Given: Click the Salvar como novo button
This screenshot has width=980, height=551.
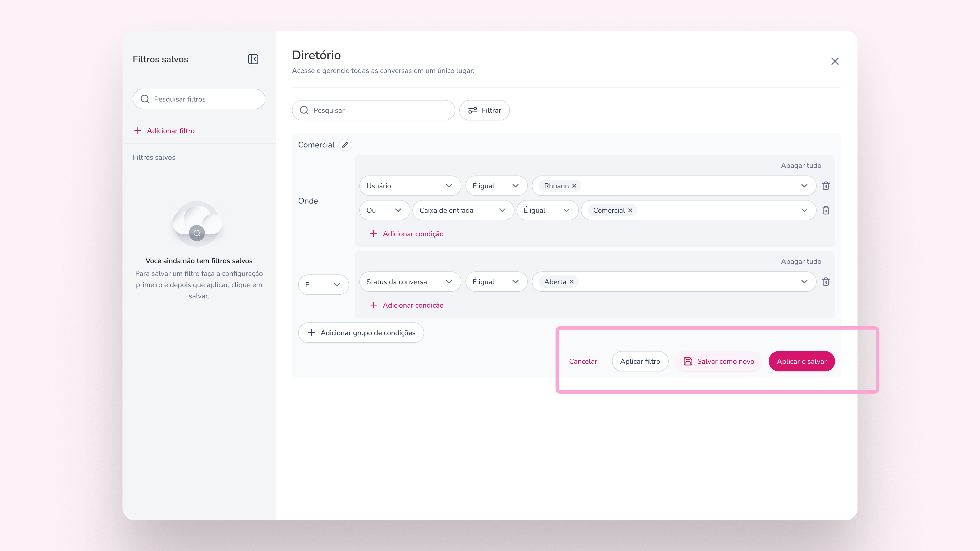Looking at the screenshot, I should pyautogui.click(x=718, y=361).
